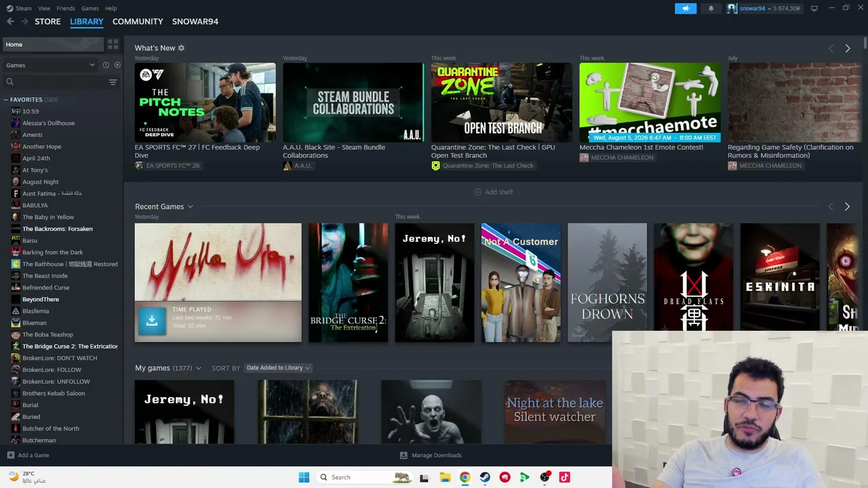This screenshot has width=868, height=488.
Task: Switch to the COMMUNITY tab
Action: [x=138, y=22]
